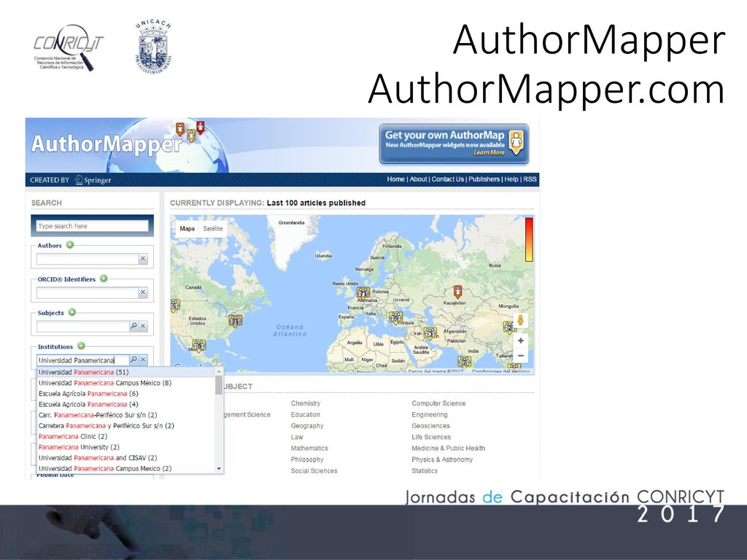Click the cluster marker over India
This screenshot has height=560, width=747.
tap(465, 362)
